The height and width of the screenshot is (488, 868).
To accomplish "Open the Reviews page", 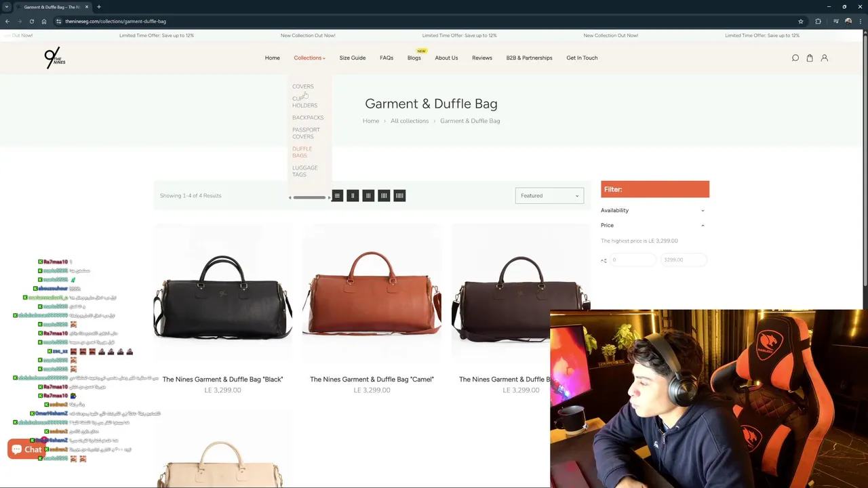I will tap(482, 58).
